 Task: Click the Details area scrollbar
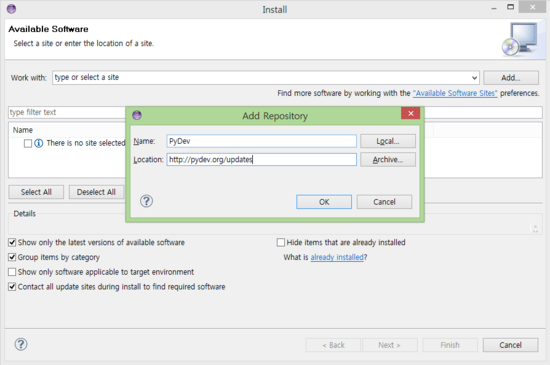[535, 229]
